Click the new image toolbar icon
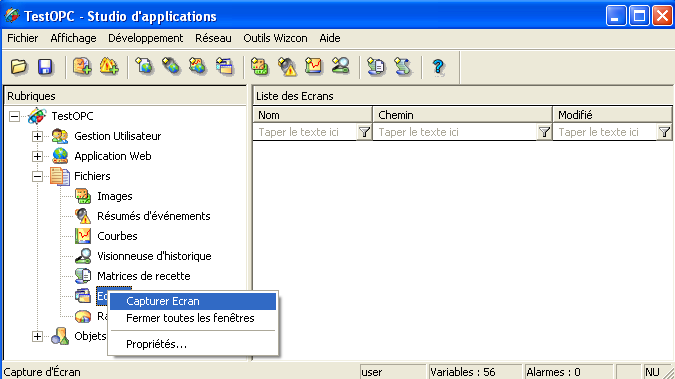This screenshot has height=379, width=675. (260, 67)
